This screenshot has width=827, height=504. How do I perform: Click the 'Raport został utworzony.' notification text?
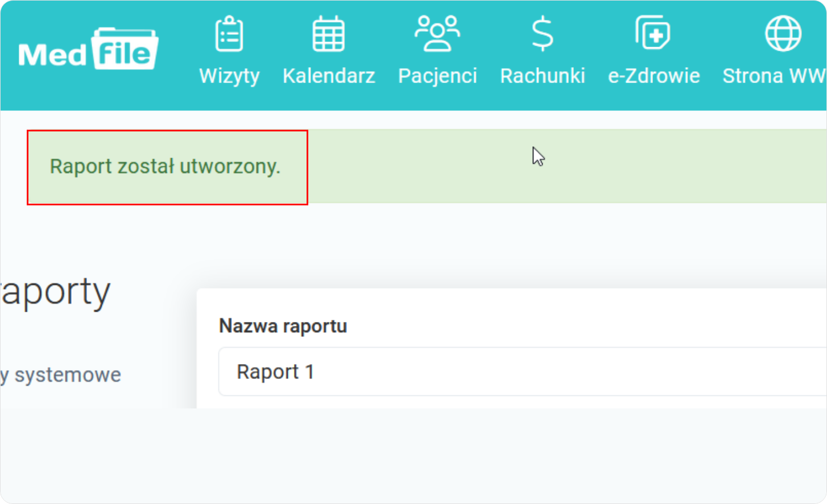pyautogui.click(x=166, y=167)
